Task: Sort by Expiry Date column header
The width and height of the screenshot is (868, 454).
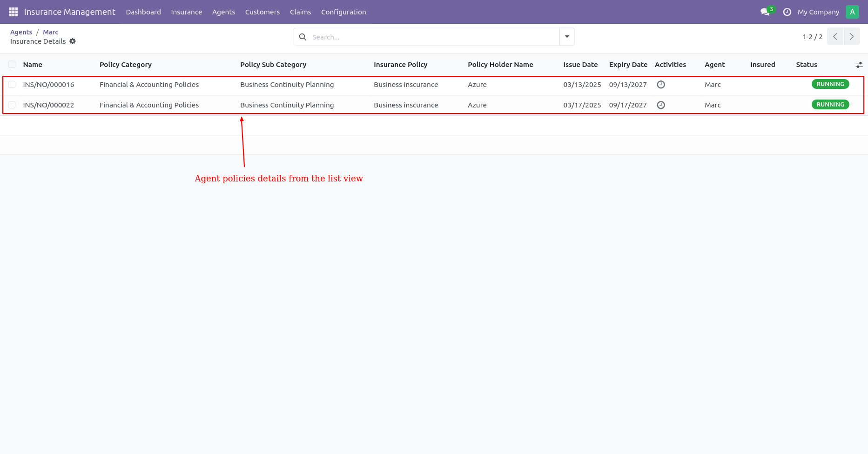Action: 628,65
